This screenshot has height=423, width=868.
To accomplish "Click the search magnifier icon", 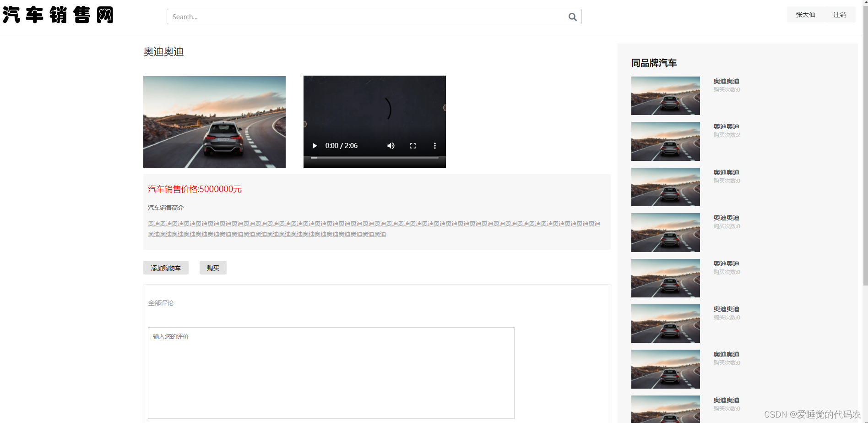I will point(572,17).
